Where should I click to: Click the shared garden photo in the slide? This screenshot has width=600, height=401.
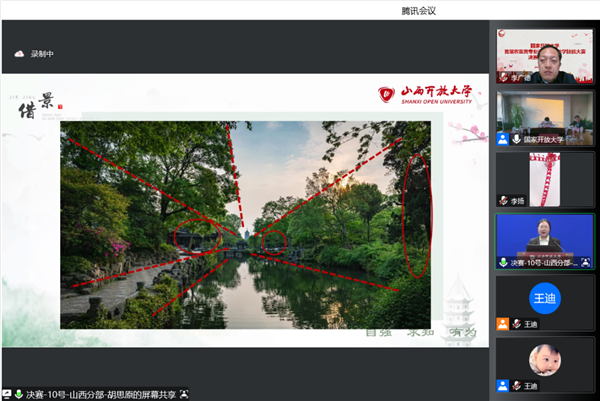[245, 225]
